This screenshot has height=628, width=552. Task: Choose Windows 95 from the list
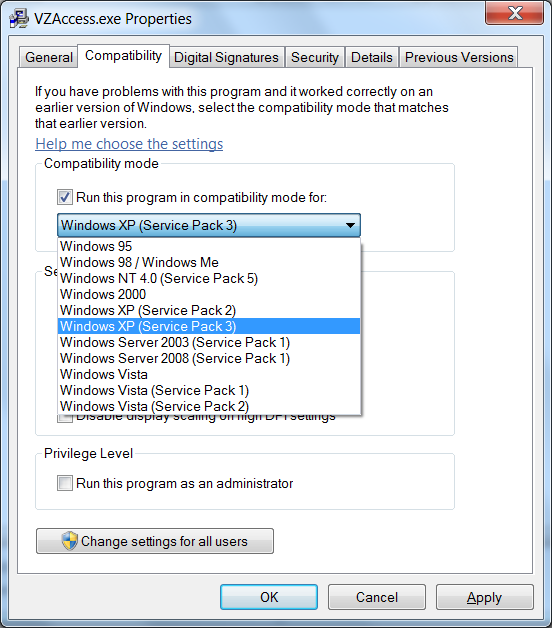pyautogui.click(x=209, y=246)
